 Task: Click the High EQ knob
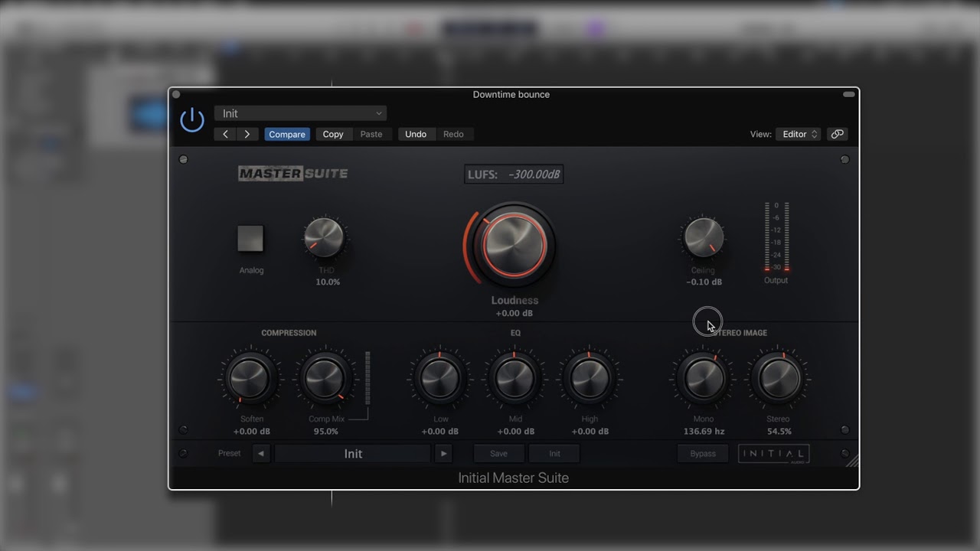(x=590, y=377)
